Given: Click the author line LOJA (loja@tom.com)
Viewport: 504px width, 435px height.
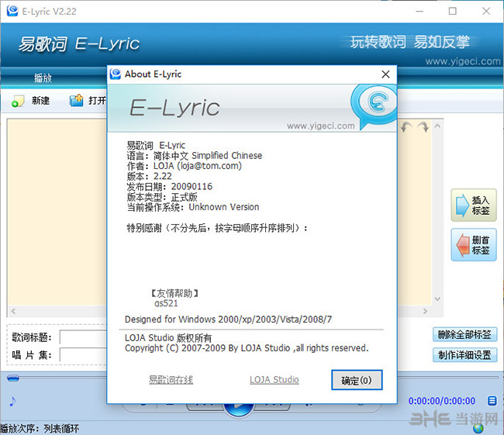Looking at the screenshot, I should [185, 166].
